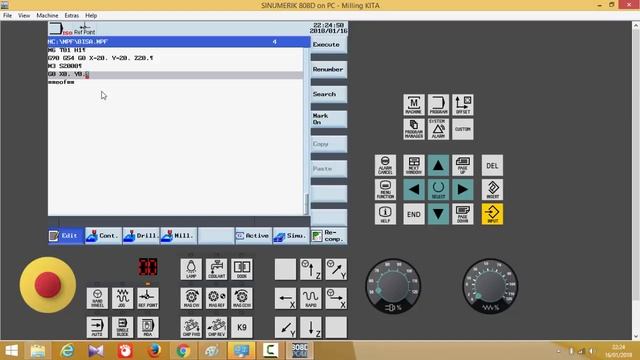
Task: Toggle the Lamp key
Action: (x=191, y=269)
